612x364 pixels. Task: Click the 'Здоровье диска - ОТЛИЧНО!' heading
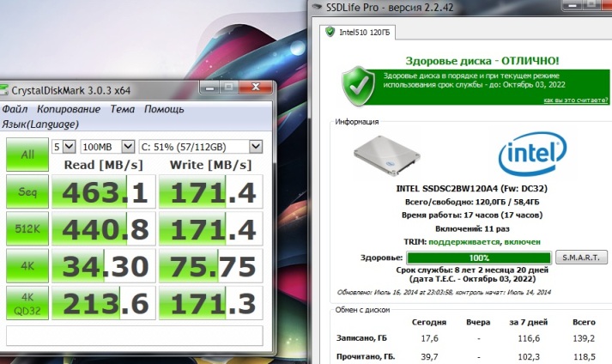coord(482,61)
